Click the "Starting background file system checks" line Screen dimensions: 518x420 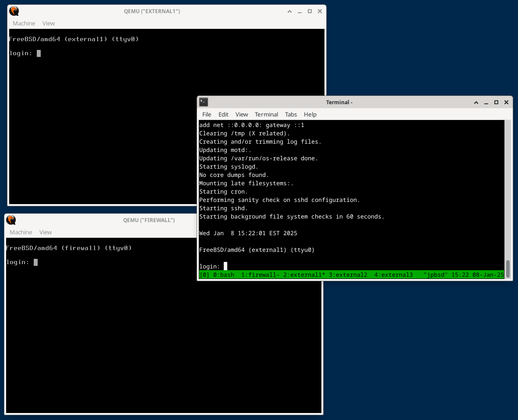pos(292,217)
